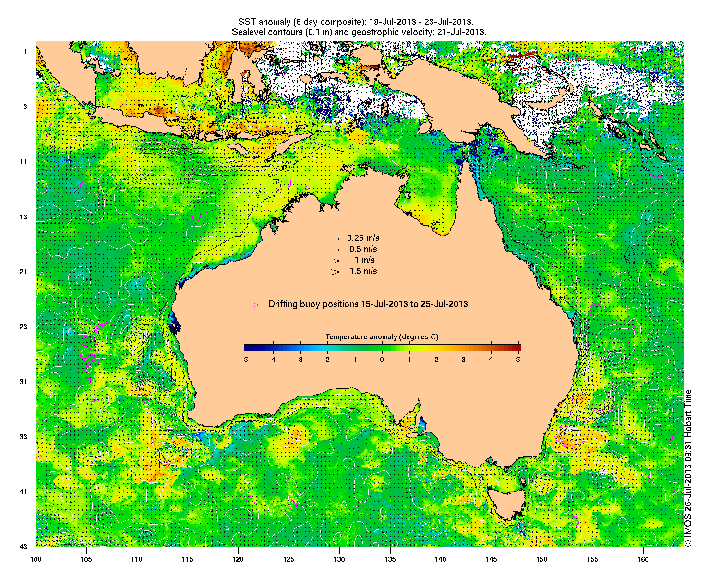720x588 pixels.
Task: Click the longitude axis label 155
Action: [x=592, y=559]
